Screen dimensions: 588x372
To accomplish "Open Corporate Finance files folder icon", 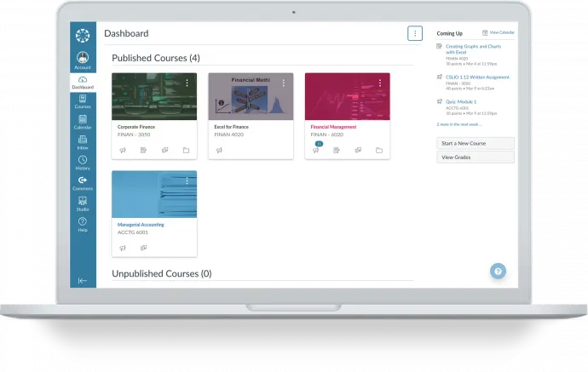I will click(x=186, y=150).
